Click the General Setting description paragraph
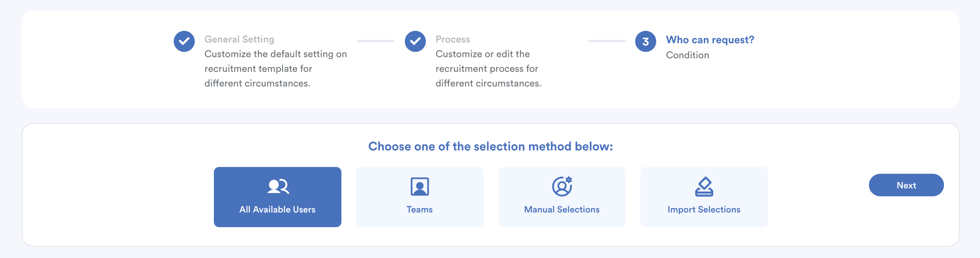The width and height of the screenshot is (980, 258). (275, 68)
